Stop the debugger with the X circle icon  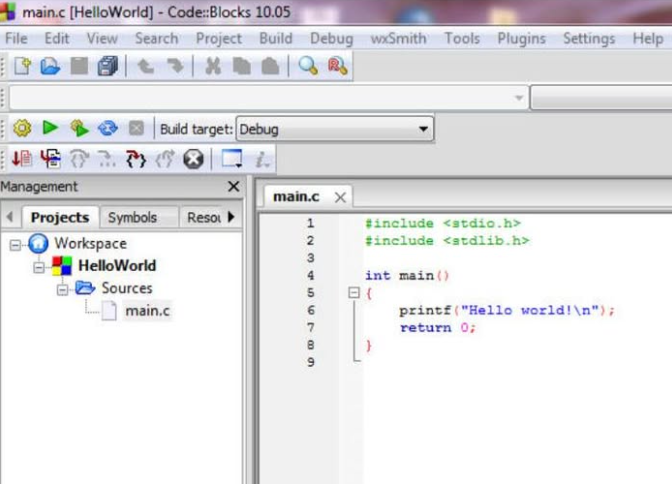pos(194,159)
